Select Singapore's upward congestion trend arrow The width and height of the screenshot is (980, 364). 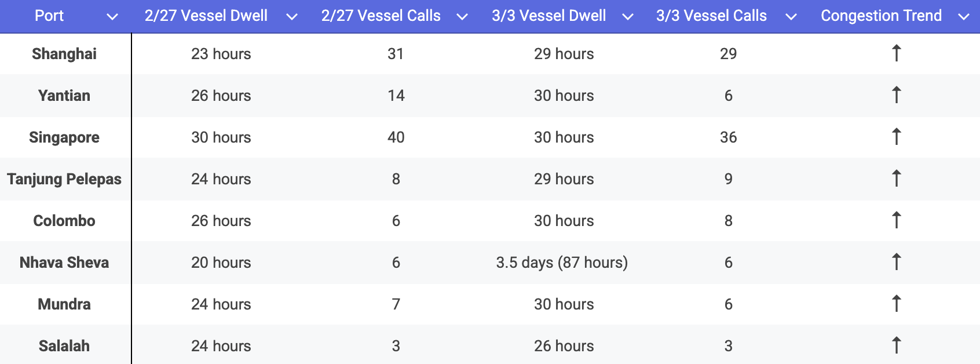[896, 137]
